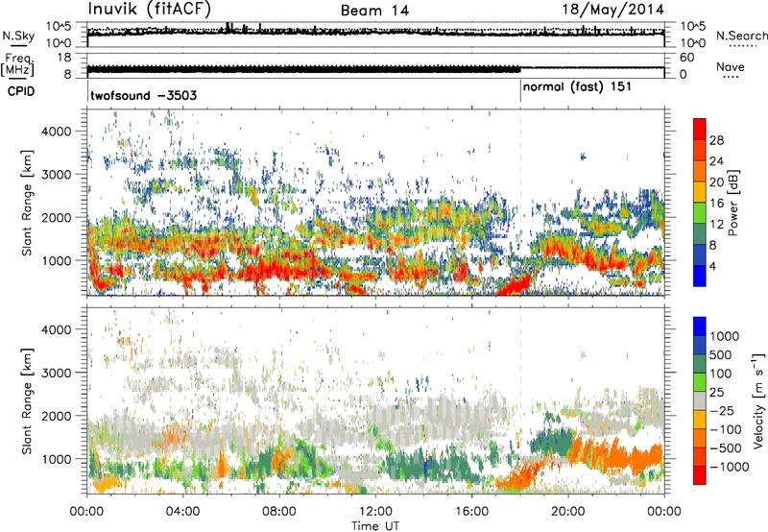
Task: Click the 'CPID' row label
Action: tap(21, 91)
